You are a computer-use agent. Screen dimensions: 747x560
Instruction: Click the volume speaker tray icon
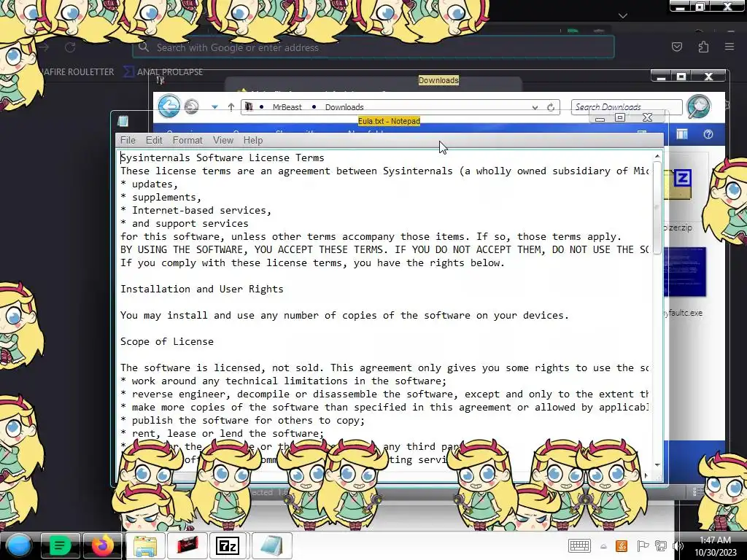click(x=678, y=546)
